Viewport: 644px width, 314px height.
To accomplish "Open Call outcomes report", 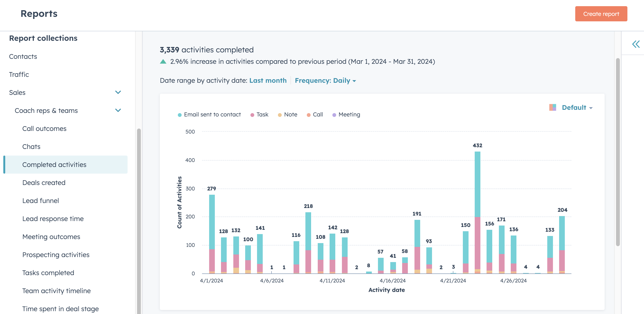I will (44, 129).
